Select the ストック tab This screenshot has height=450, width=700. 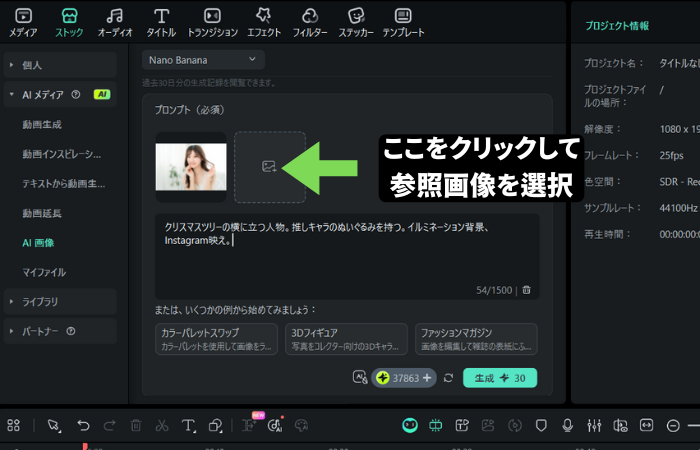(x=69, y=22)
